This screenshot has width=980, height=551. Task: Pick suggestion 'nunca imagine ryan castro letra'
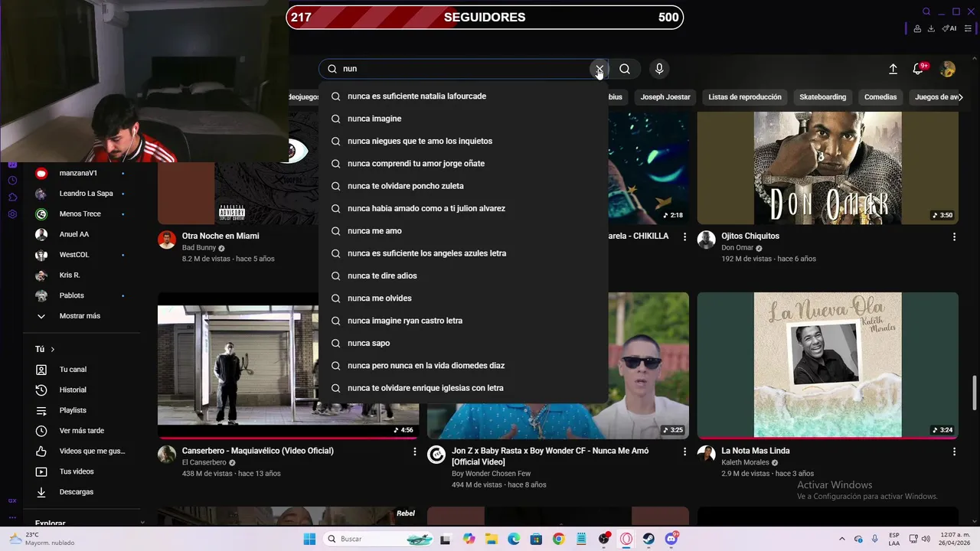point(463,321)
